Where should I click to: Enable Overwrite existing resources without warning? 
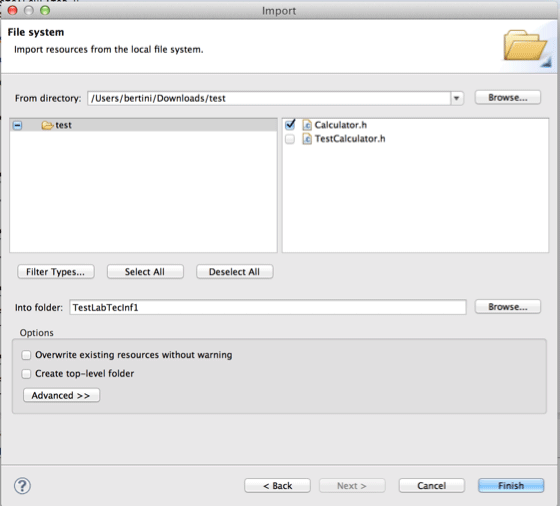point(26,355)
